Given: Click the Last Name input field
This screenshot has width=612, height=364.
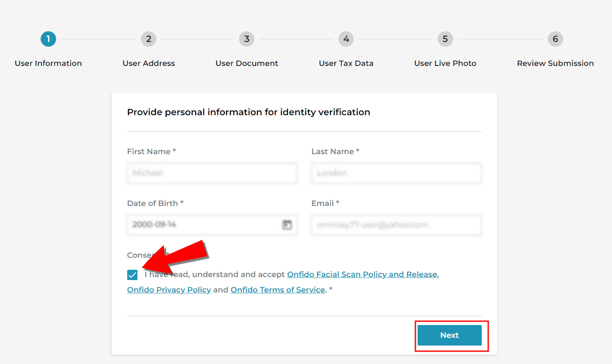Looking at the screenshot, I should pos(397,173).
